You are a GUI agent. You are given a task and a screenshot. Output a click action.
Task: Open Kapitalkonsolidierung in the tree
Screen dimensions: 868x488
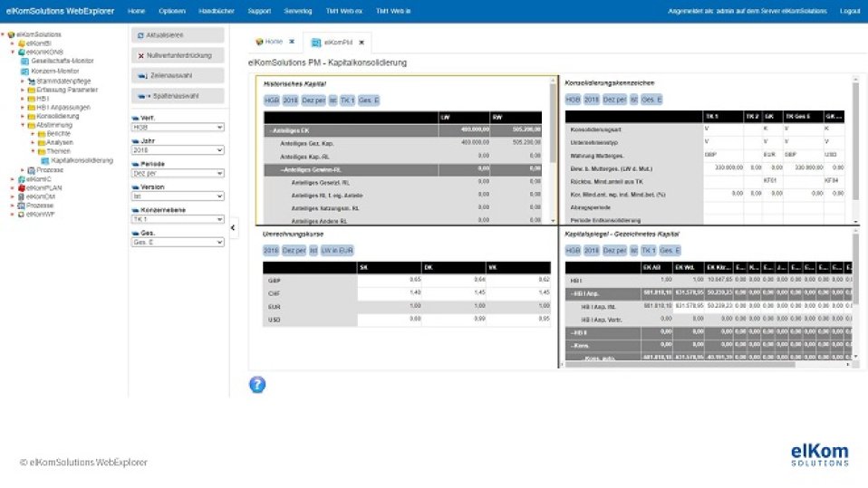(82, 161)
